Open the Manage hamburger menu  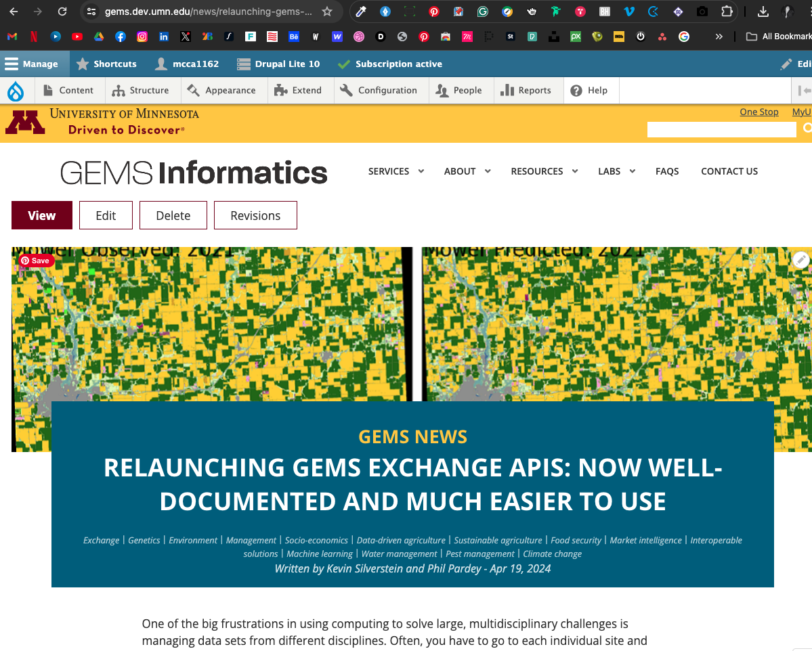point(32,64)
